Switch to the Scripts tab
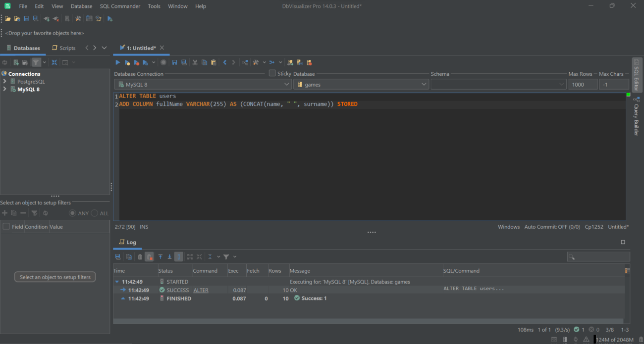644x344 pixels. coord(64,48)
